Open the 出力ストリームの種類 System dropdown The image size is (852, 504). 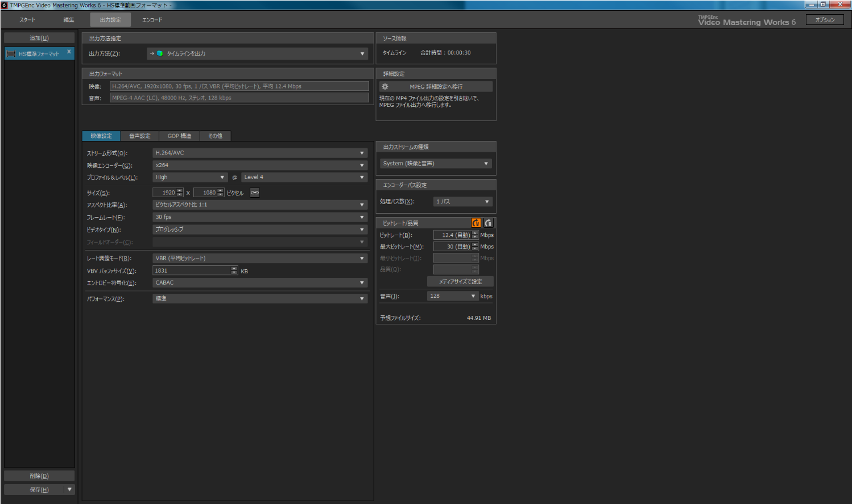tap(436, 163)
